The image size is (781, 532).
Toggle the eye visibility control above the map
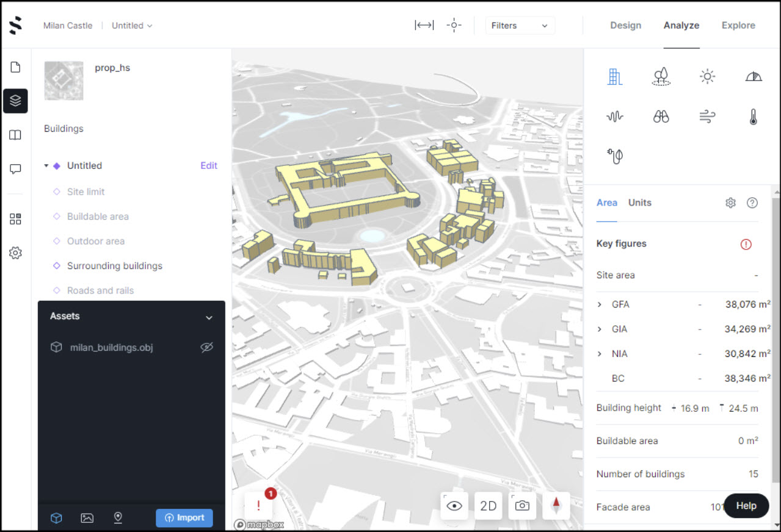[454, 506]
